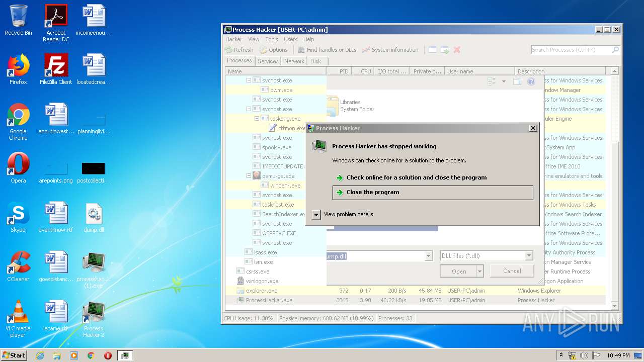Select ProcessHacker.exe process row
This screenshot has height=362, width=644.
(x=415, y=300)
